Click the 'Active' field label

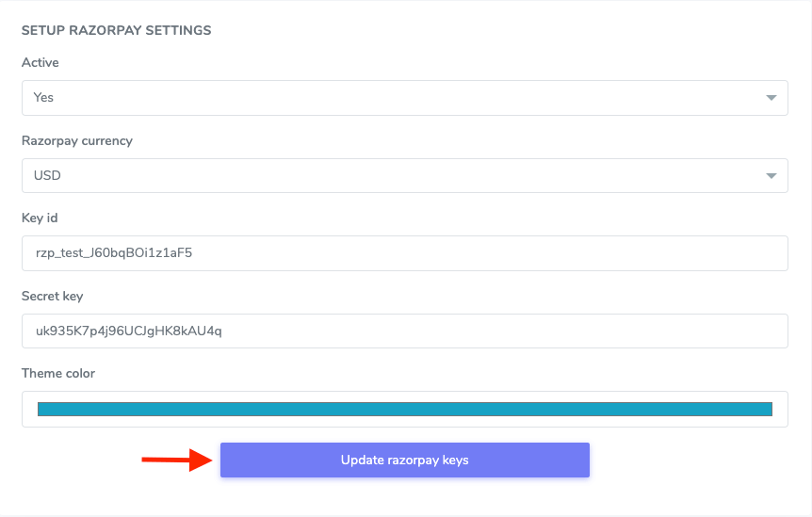tap(41, 63)
